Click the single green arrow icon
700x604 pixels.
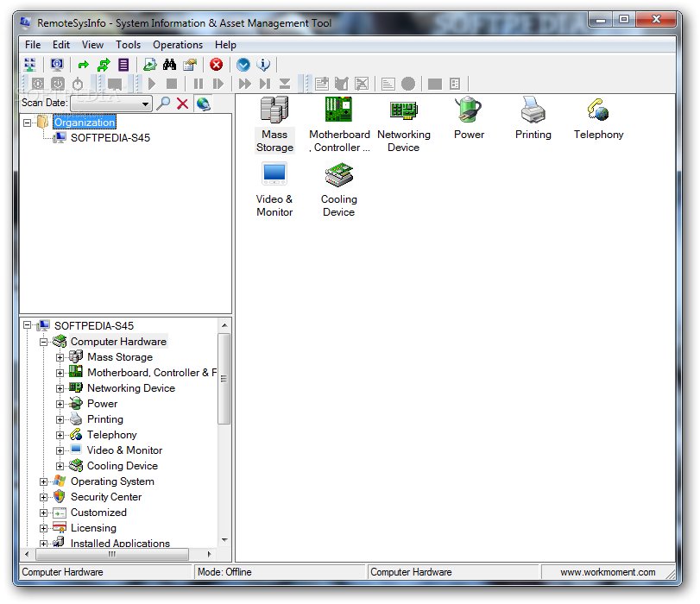84,66
